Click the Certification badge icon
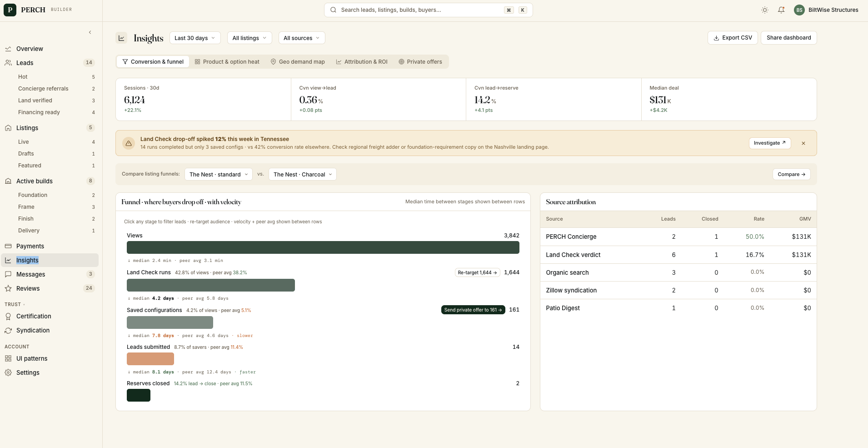 coord(8,316)
